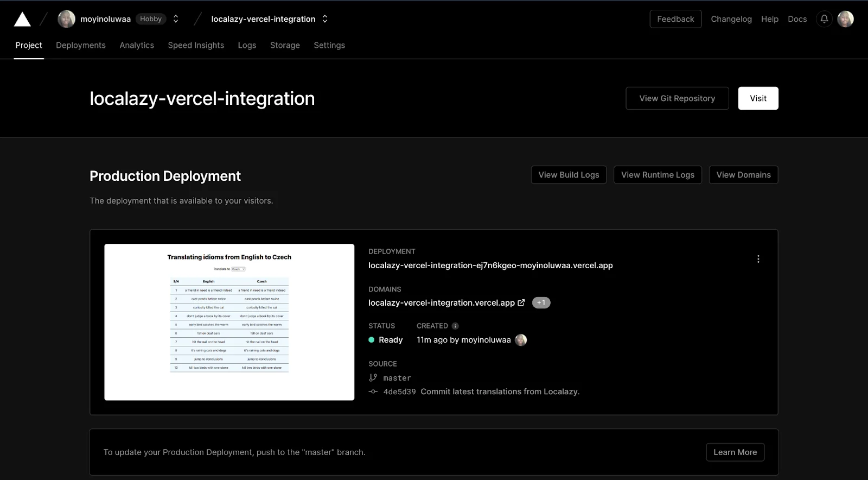
Task: Click the moyinoluwaa team avatar in breadcrumb
Action: pos(67,19)
